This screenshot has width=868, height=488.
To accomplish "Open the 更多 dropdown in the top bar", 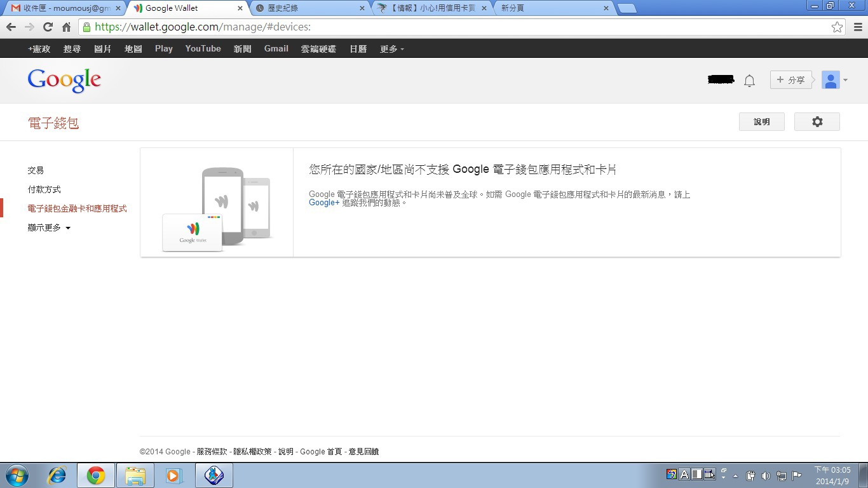I will 391,49.
